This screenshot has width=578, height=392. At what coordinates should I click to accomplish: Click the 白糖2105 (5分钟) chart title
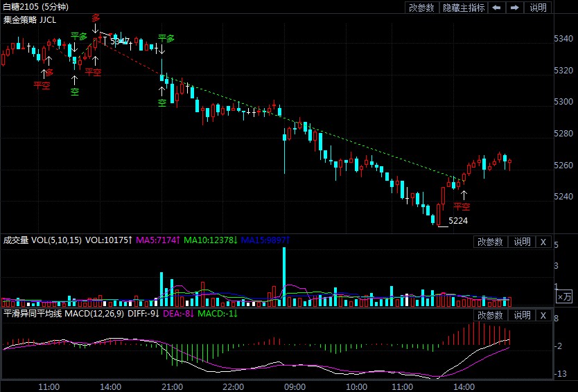coord(35,7)
